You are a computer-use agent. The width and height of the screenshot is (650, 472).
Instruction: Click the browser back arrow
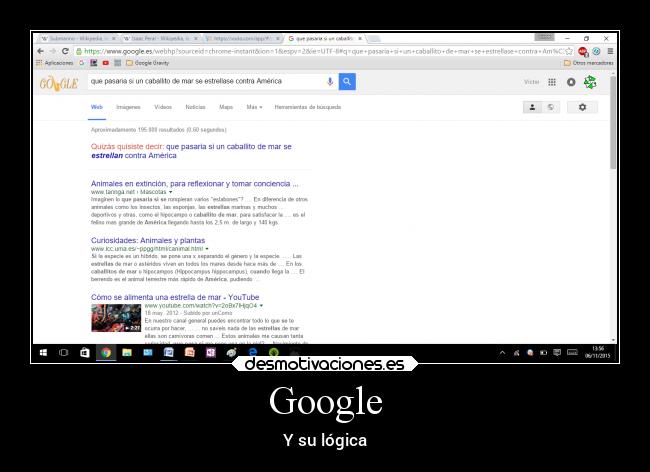[x=40, y=51]
